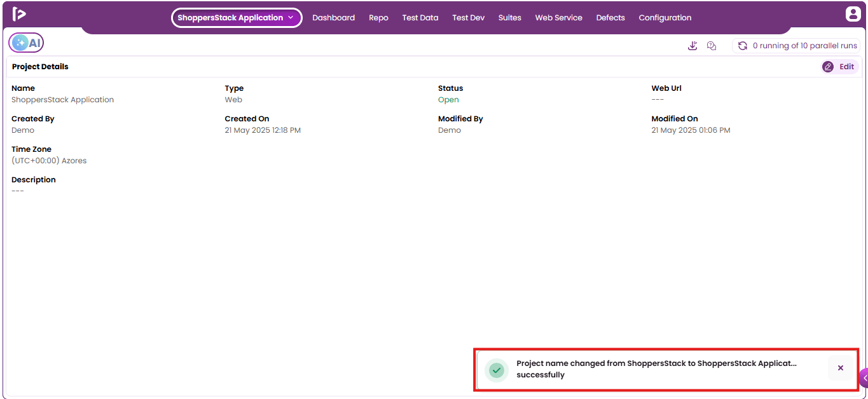Click the Type value Web
Screen dimensions: 868x399
pyautogui.click(x=233, y=100)
